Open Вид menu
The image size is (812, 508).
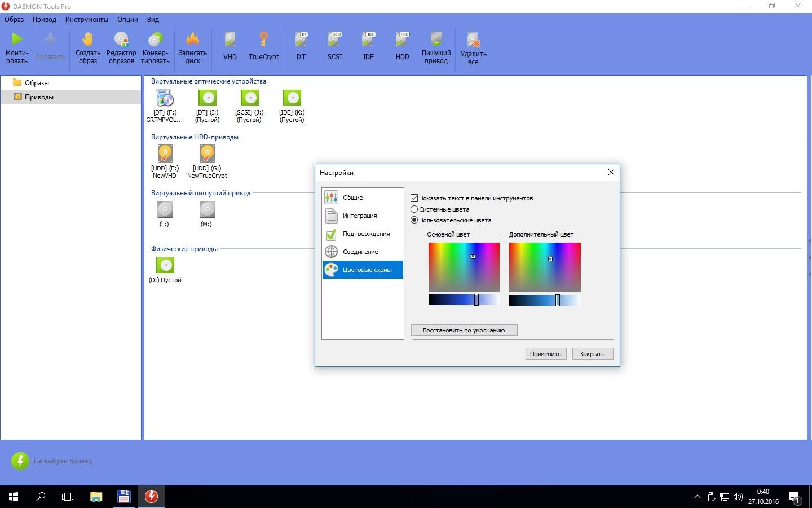(x=153, y=19)
